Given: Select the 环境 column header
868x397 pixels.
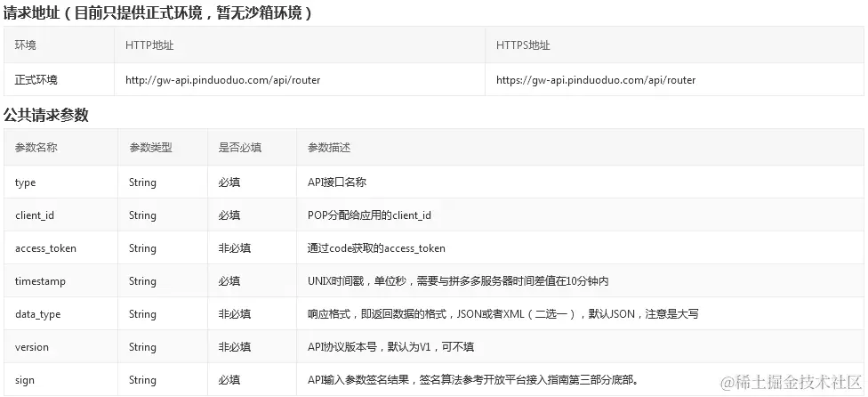Looking at the screenshot, I should 26,45.
